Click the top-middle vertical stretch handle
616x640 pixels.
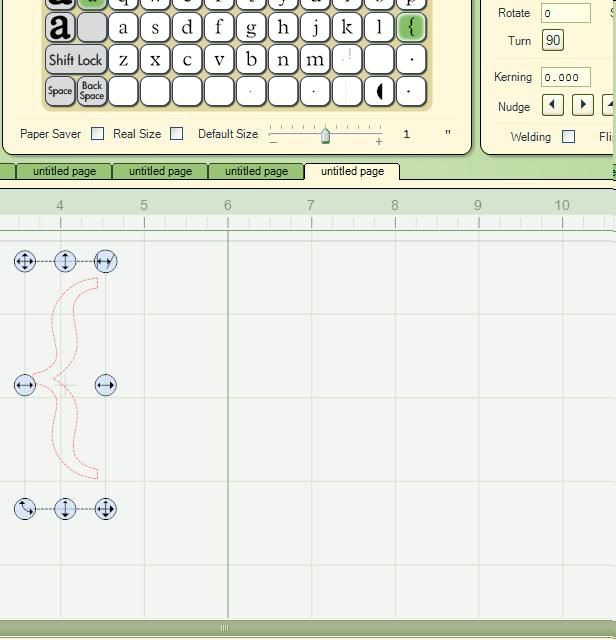65,261
